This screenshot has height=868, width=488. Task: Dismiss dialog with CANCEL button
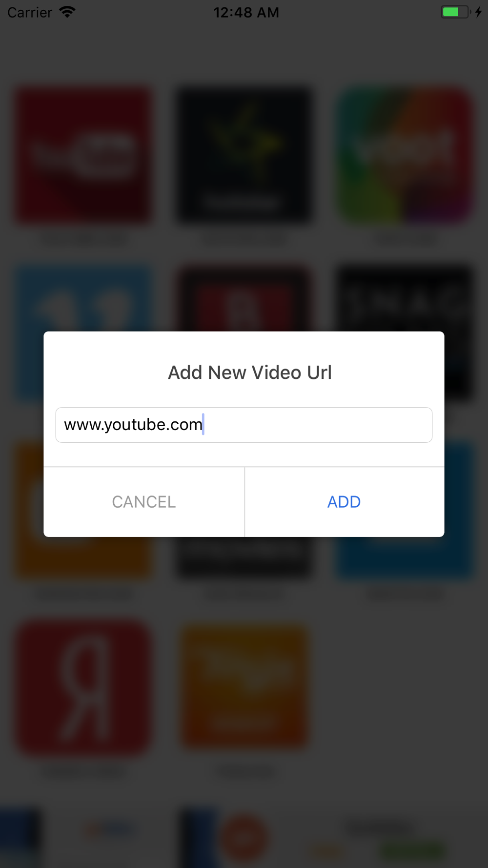[144, 502]
